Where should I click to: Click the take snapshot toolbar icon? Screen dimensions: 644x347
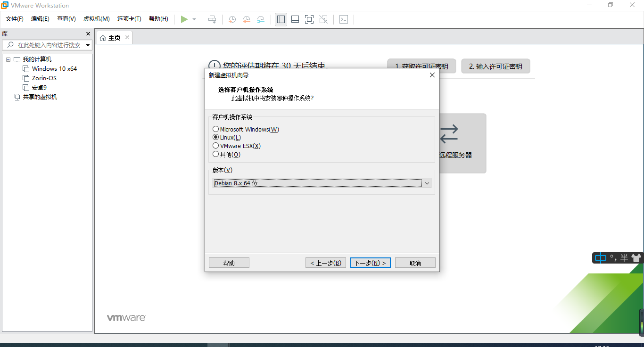[232, 19]
